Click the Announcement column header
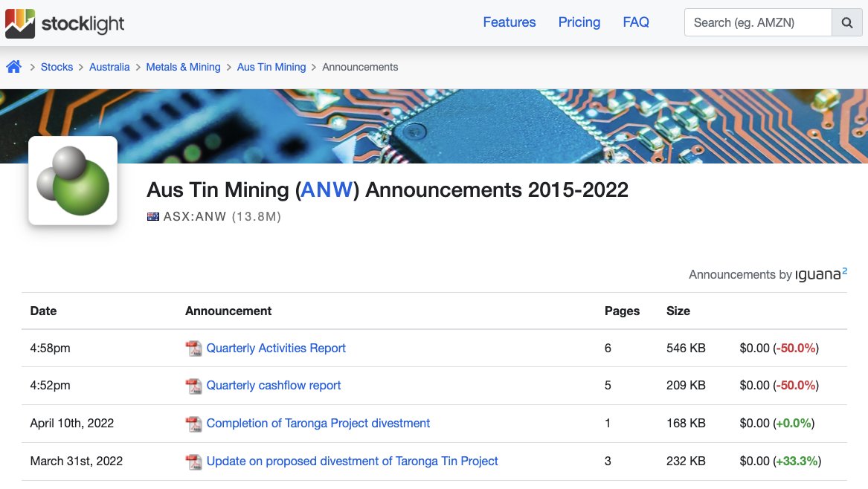 [x=228, y=311]
